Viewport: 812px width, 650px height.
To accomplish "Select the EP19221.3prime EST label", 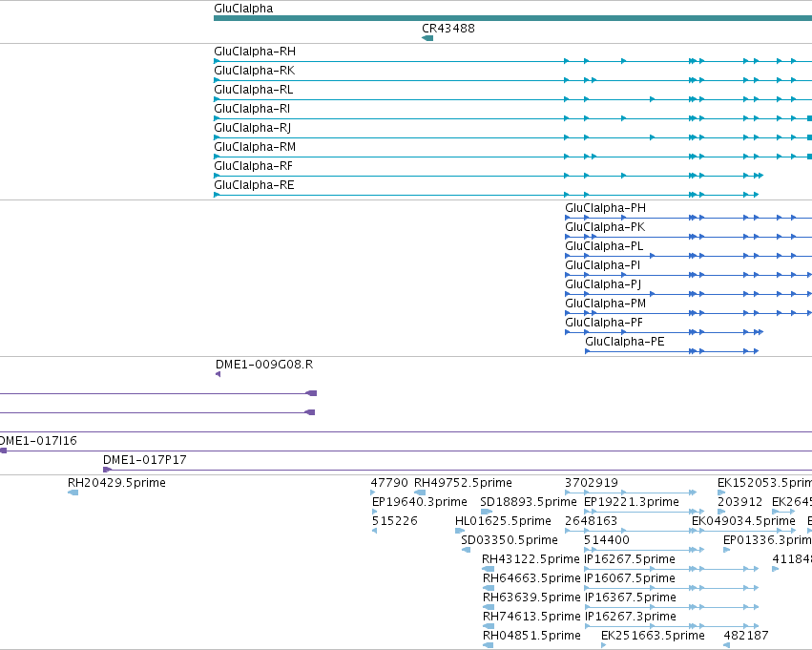I will [632, 502].
